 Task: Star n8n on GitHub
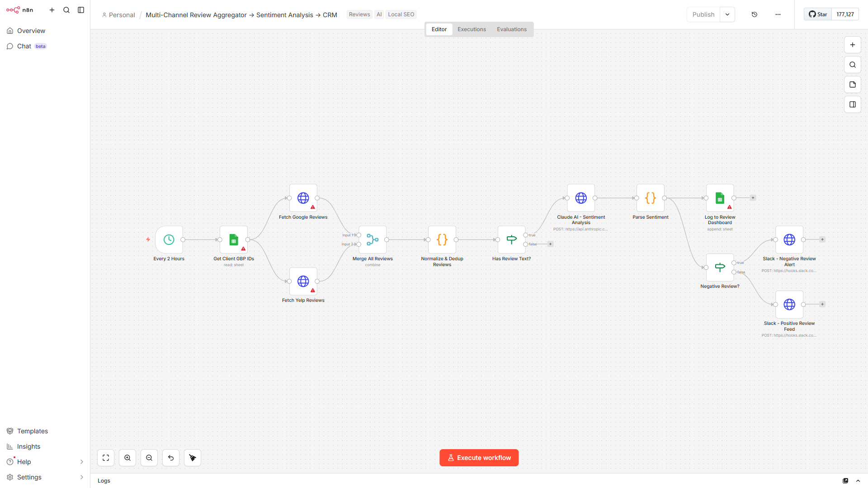tap(817, 14)
